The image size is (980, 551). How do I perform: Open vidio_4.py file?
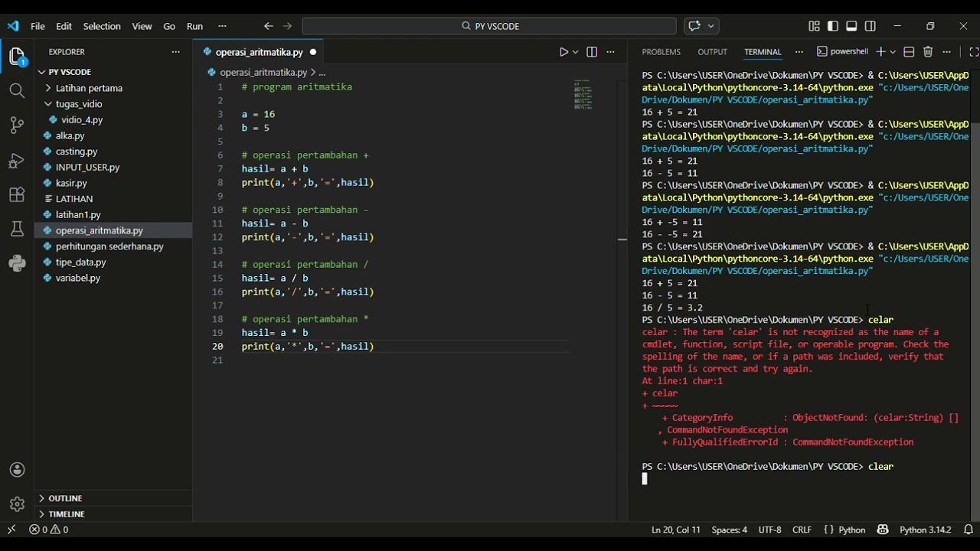point(113,119)
